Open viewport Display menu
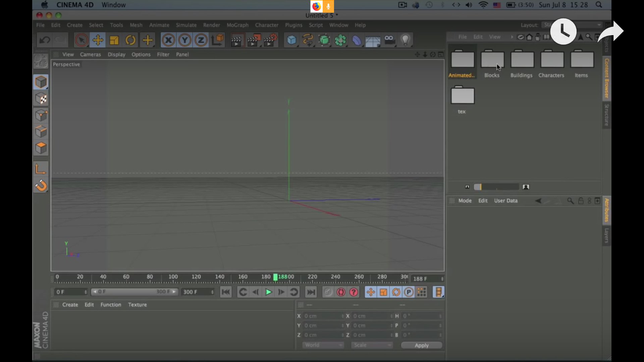644x362 pixels. [x=116, y=54]
